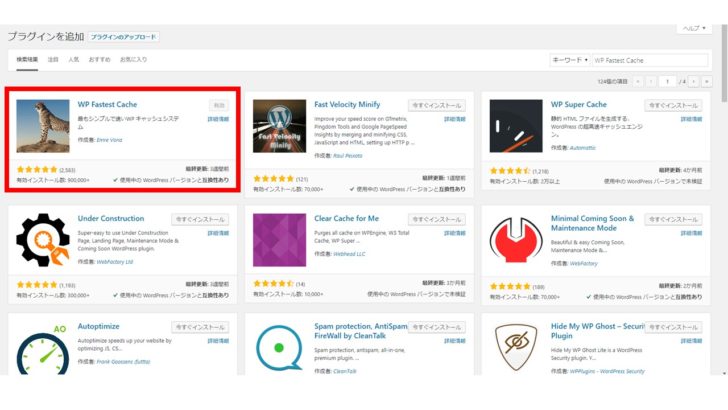Install Fast Velocity Minify now
This screenshot has width=728, height=410.
pos(437,105)
